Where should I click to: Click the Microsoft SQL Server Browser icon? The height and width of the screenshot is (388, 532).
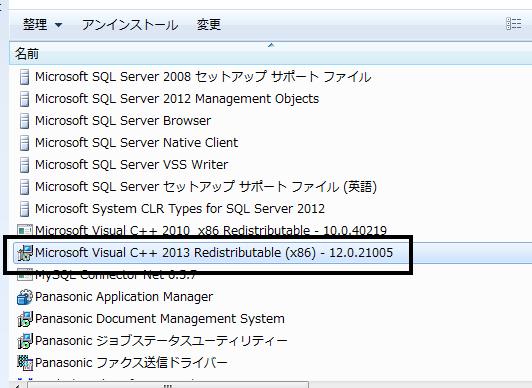click(x=24, y=121)
